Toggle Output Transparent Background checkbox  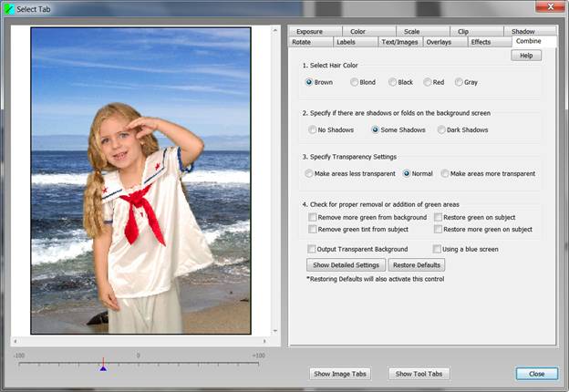(313, 249)
